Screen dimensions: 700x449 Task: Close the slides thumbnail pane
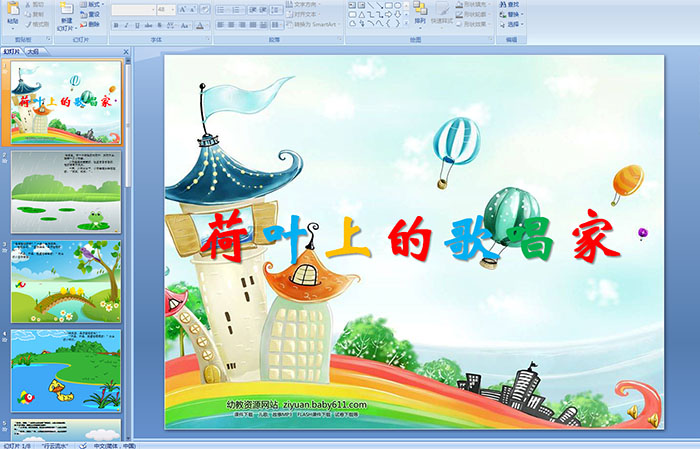click(x=126, y=52)
